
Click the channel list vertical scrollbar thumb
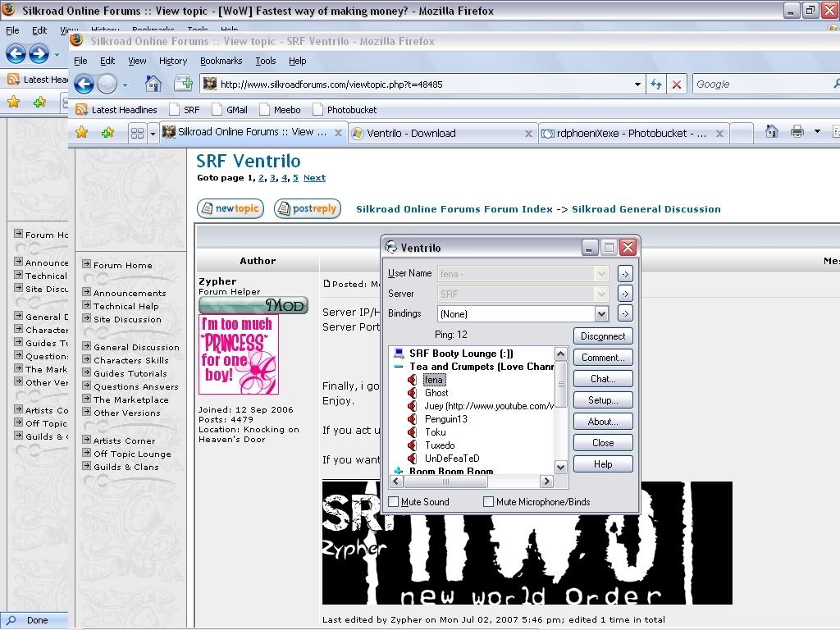click(560, 384)
